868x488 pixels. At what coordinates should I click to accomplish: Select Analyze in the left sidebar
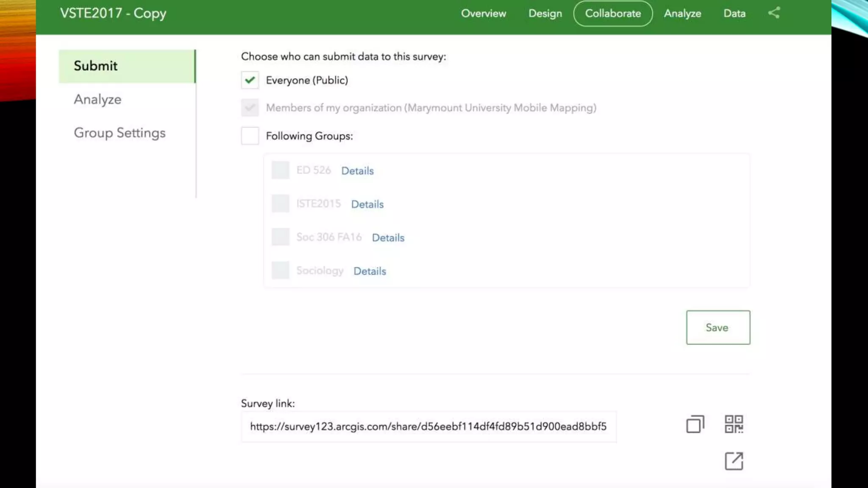[x=97, y=100]
